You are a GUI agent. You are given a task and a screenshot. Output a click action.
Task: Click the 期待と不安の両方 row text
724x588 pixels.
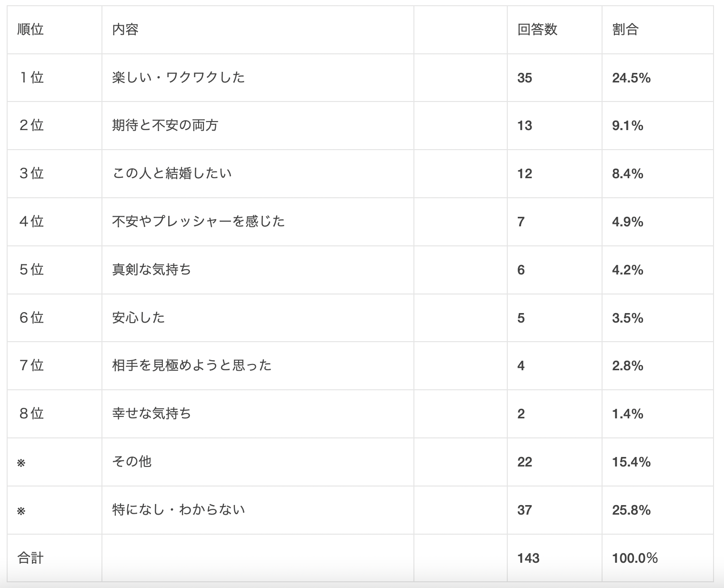[x=165, y=125]
